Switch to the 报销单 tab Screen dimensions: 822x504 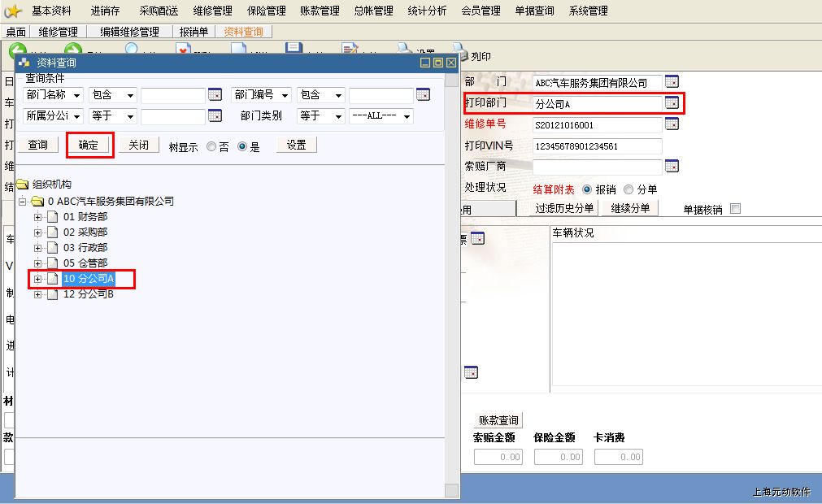point(194,32)
